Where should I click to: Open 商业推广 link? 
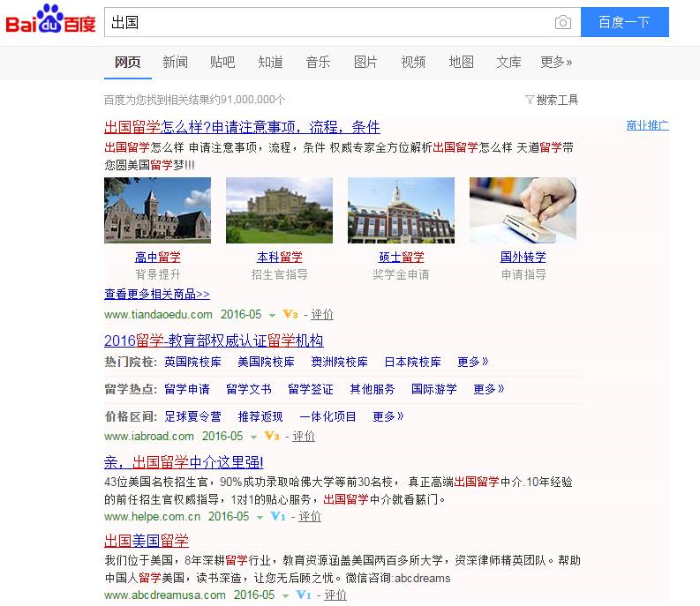coord(647,125)
